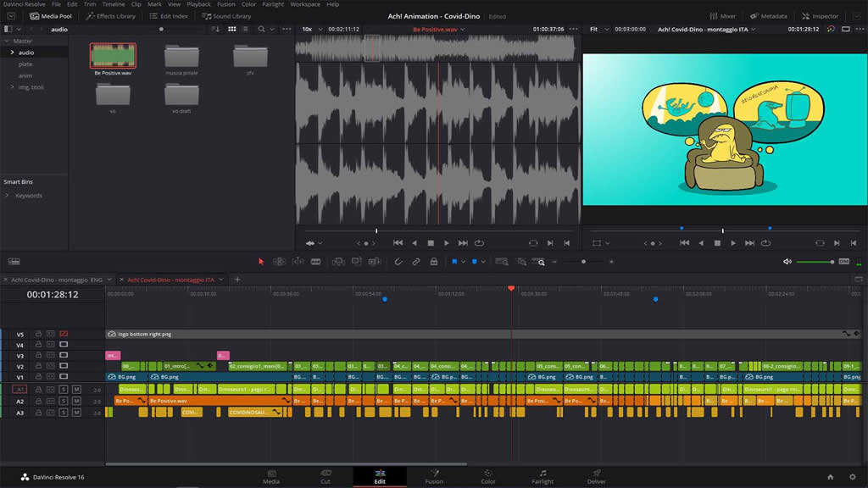Adjust the timeline zoom slider
This screenshot has height=488, width=868.
583,262
